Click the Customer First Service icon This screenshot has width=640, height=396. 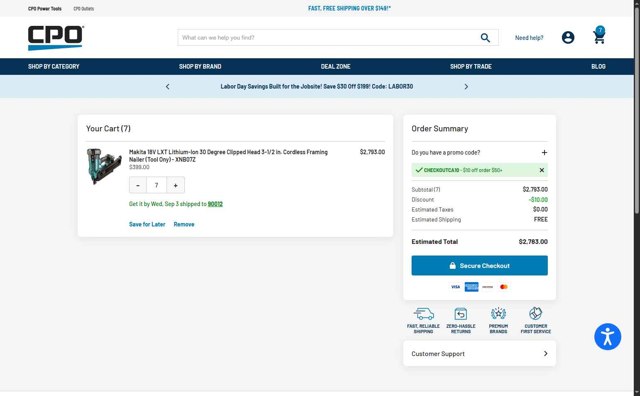click(x=536, y=314)
